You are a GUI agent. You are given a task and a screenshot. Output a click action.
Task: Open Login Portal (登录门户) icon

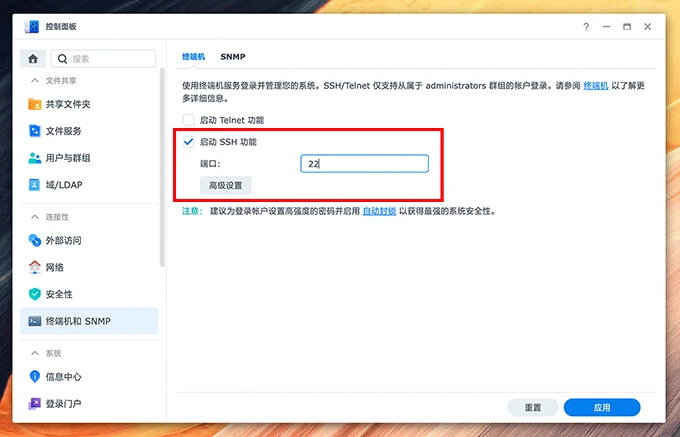point(35,403)
